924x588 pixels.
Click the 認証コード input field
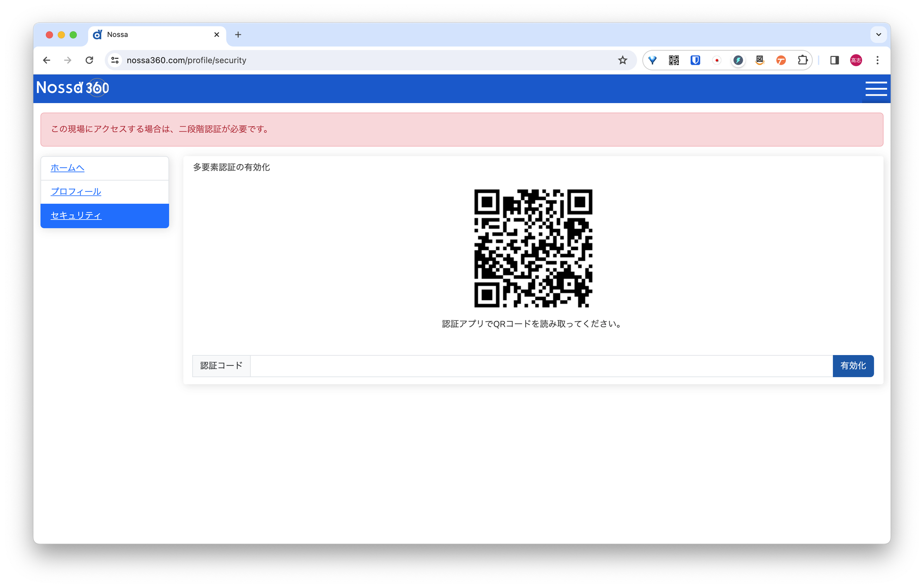(x=541, y=366)
